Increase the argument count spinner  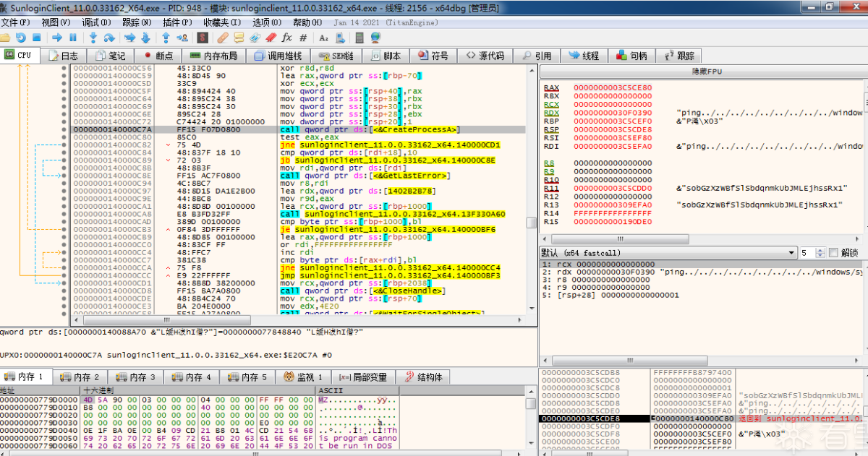click(x=820, y=250)
